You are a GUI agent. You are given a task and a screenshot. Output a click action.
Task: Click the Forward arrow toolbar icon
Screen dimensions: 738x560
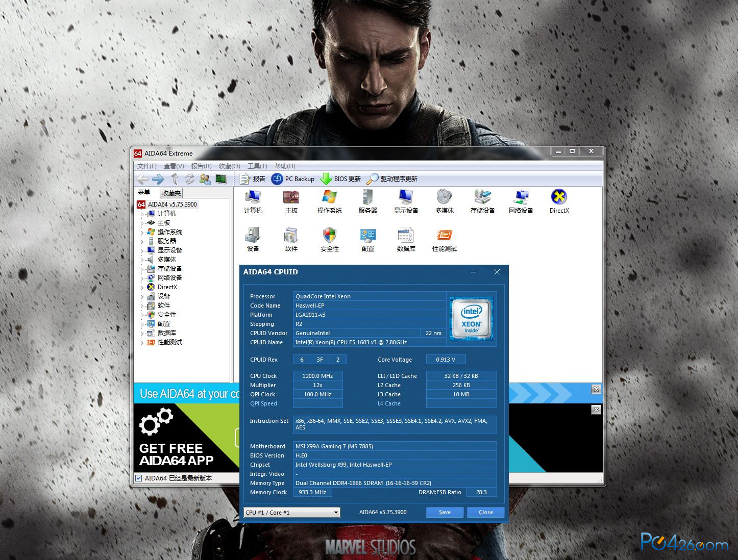[x=158, y=179]
